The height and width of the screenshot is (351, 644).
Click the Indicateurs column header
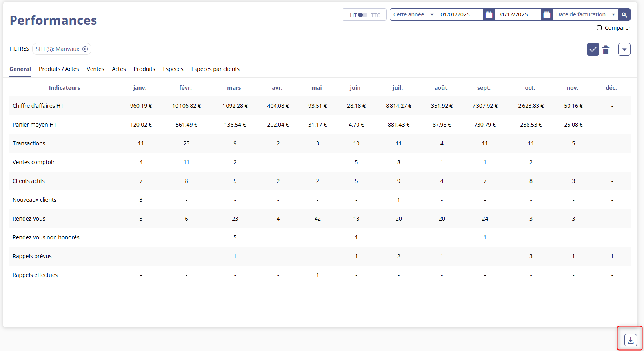(64, 88)
